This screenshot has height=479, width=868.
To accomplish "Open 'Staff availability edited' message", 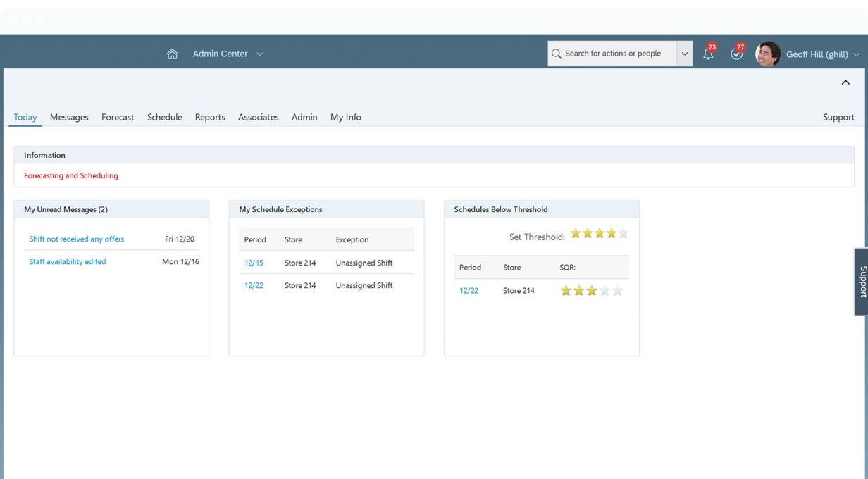I will tap(68, 262).
